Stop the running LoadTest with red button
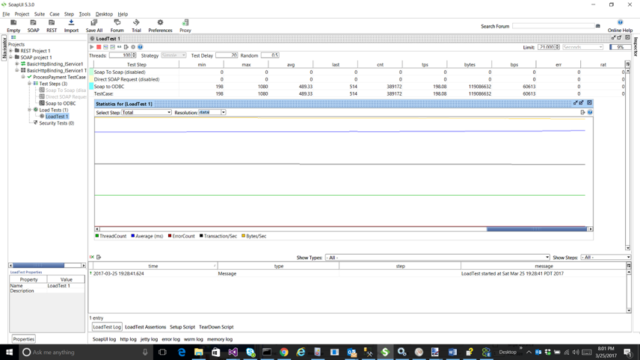The height and width of the screenshot is (360, 640). [99, 47]
